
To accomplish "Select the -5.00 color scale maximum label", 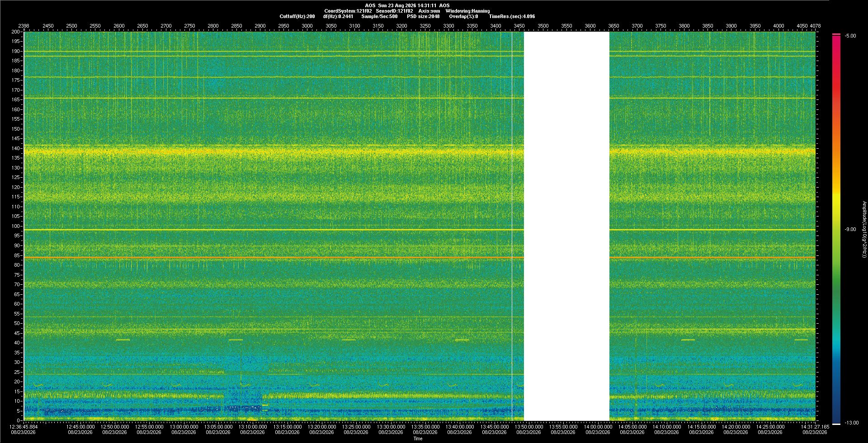I will coord(851,36).
